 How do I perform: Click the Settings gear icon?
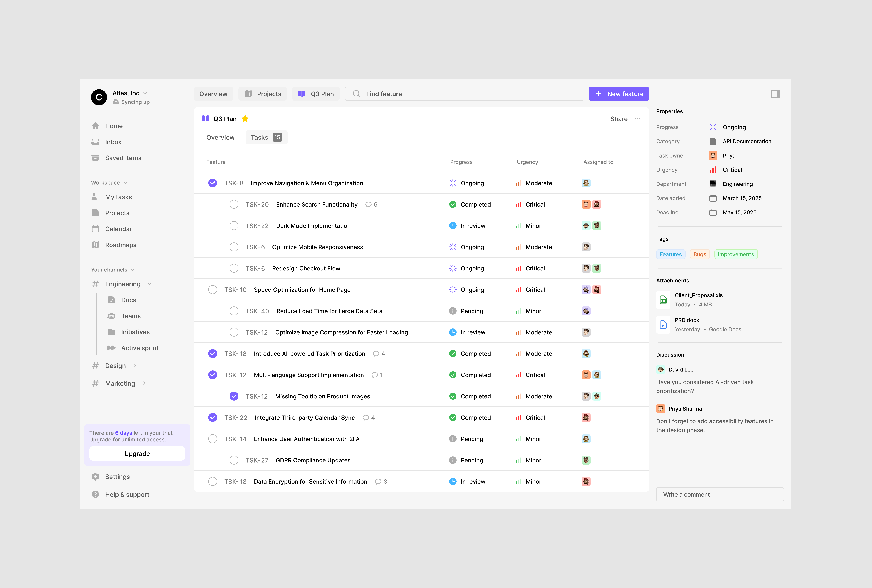tap(96, 477)
